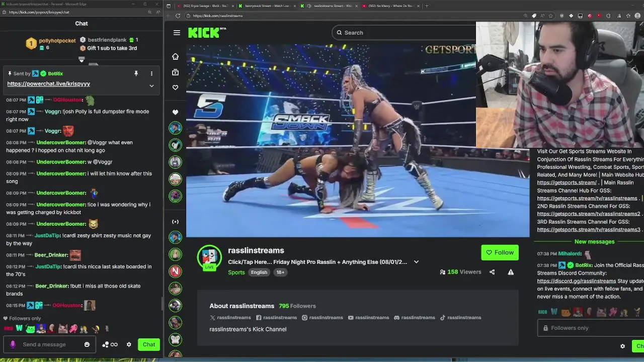The height and width of the screenshot is (362, 644).
Task: Click the purple microphone icon in chat
Action: [13, 344]
